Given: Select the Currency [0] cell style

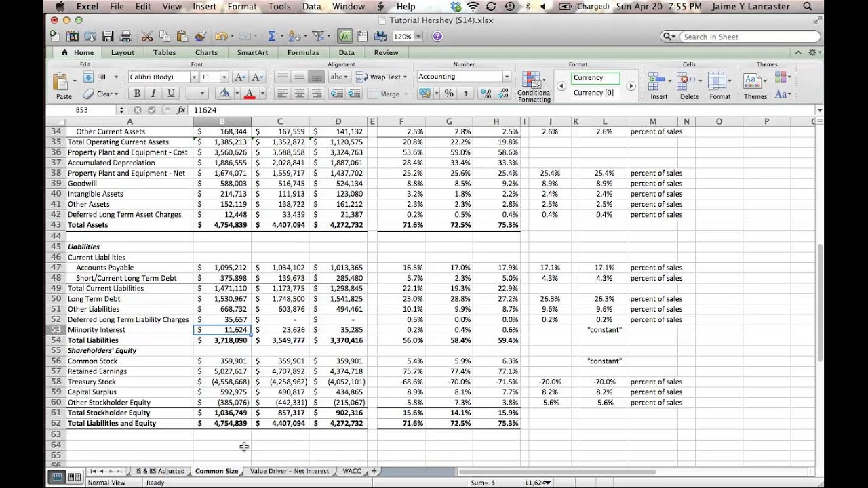Looking at the screenshot, I should tap(595, 93).
